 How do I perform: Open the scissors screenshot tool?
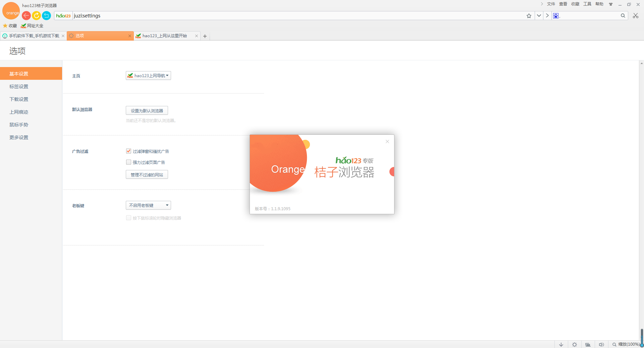[636, 16]
